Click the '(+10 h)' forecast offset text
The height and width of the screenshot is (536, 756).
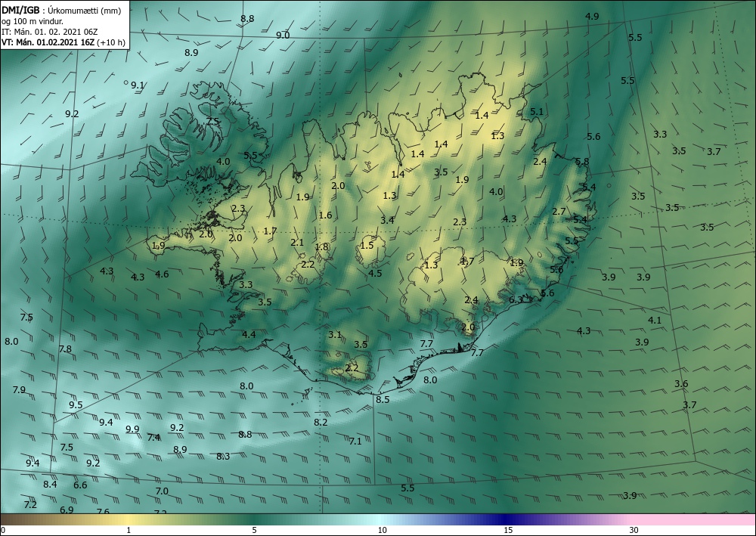pos(111,42)
